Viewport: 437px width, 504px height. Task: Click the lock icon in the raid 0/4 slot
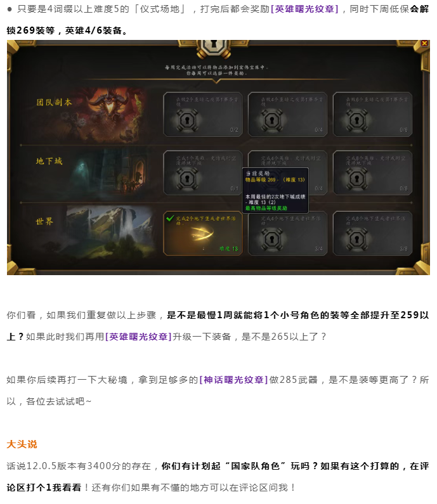(272, 120)
